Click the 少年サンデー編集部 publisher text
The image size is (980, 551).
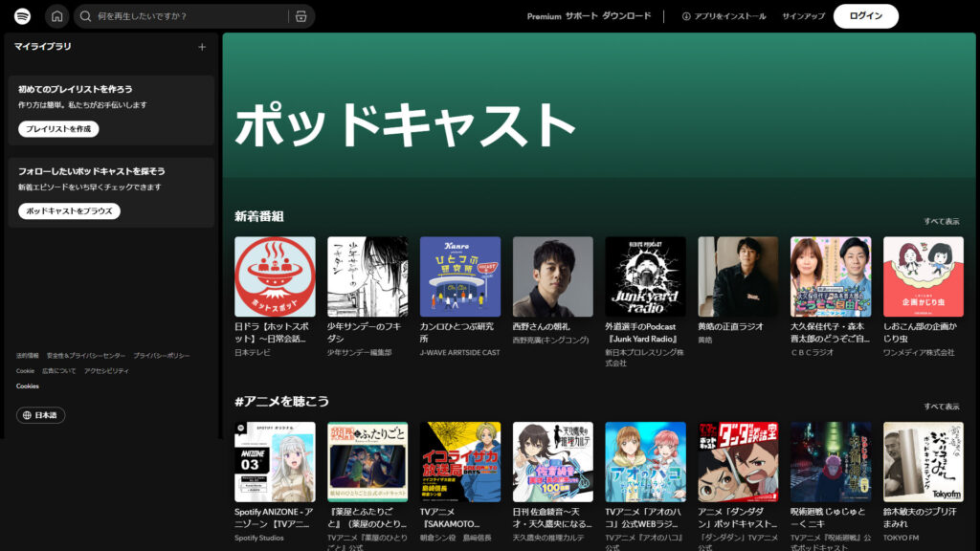click(360, 352)
